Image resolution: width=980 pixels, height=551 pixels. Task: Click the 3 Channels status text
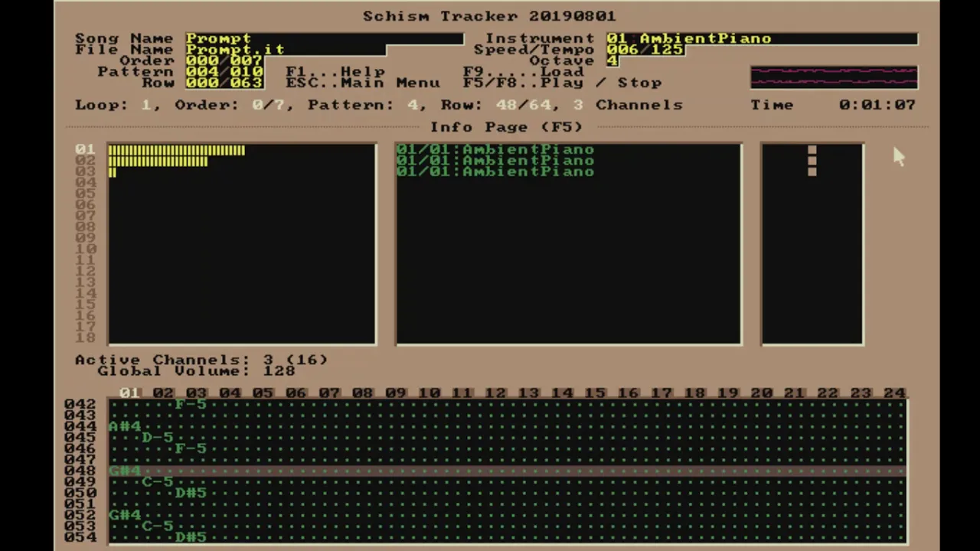[x=628, y=105]
